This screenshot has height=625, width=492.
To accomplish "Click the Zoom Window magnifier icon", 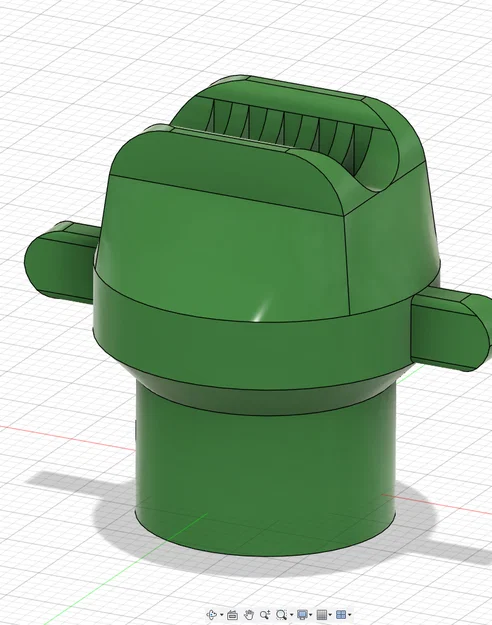I will (x=281, y=615).
